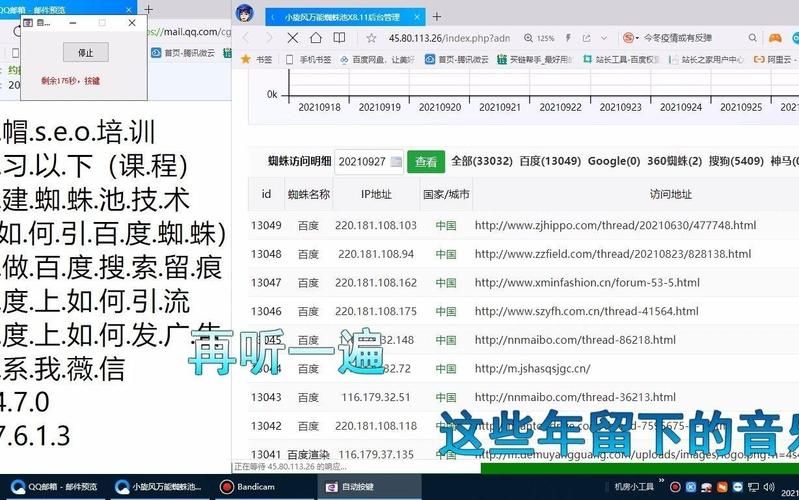
Task: Click the lightning speed mode icon
Action: click(568, 38)
